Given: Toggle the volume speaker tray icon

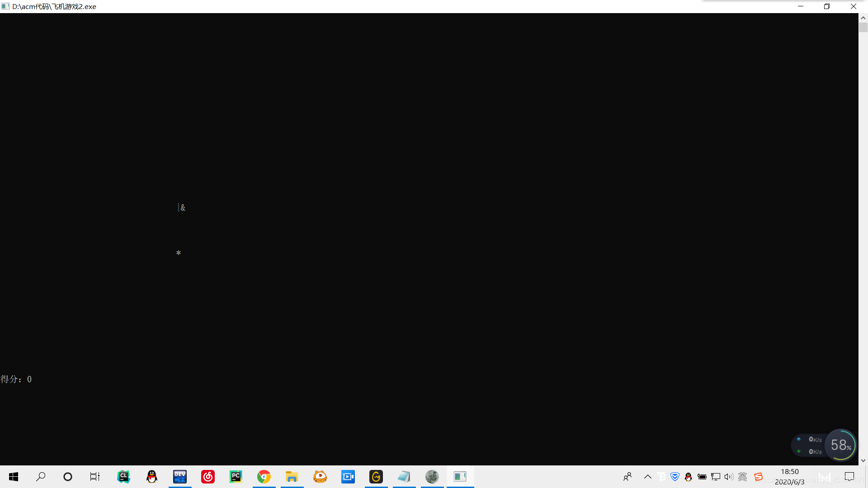Looking at the screenshot, I should pos(728,477).
